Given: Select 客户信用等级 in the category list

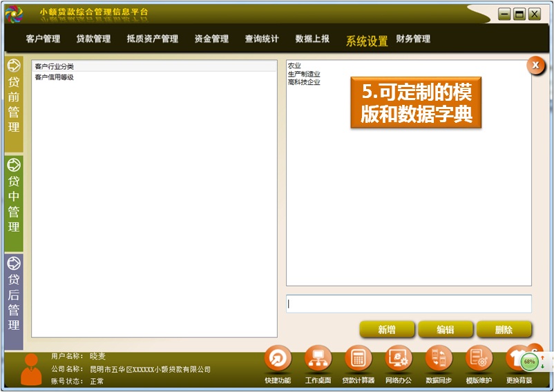Looking at the screenshot, I should coord(55,77).
